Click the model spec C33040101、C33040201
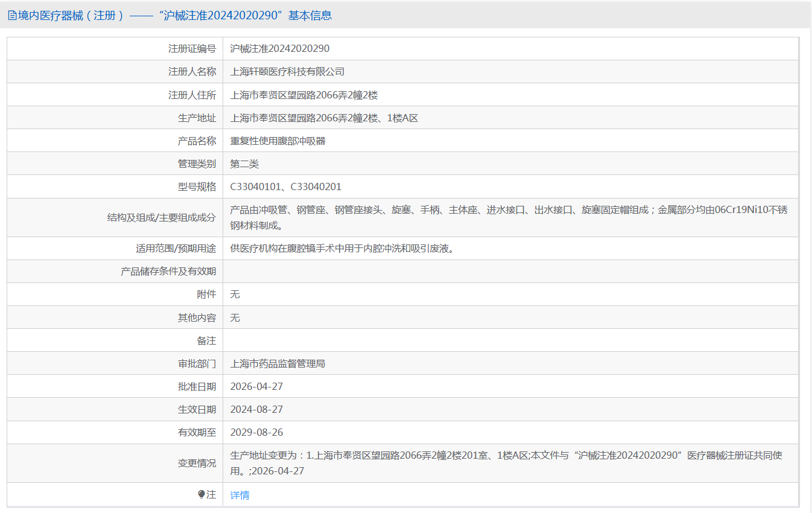The height and width of the screenshot is (513, 812). (x=286, y=187)
